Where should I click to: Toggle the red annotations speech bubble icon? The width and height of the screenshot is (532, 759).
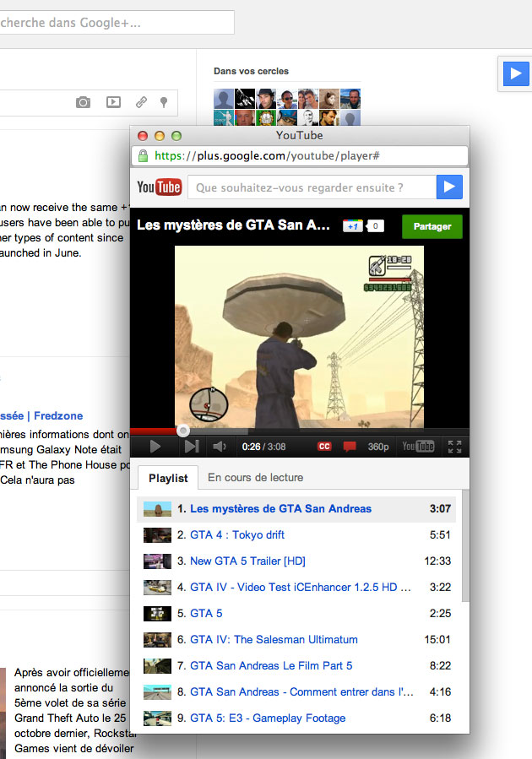click(x=350, y=447)
